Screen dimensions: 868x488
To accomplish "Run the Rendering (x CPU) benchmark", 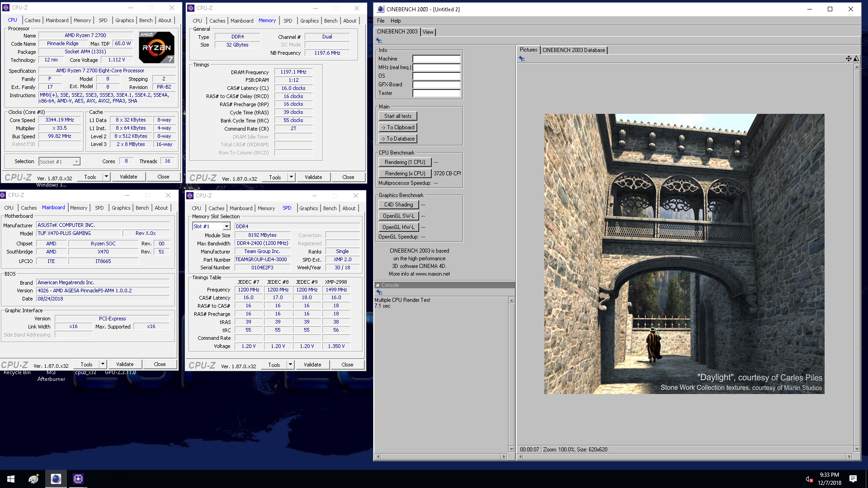I will click(x=405, y=174).
